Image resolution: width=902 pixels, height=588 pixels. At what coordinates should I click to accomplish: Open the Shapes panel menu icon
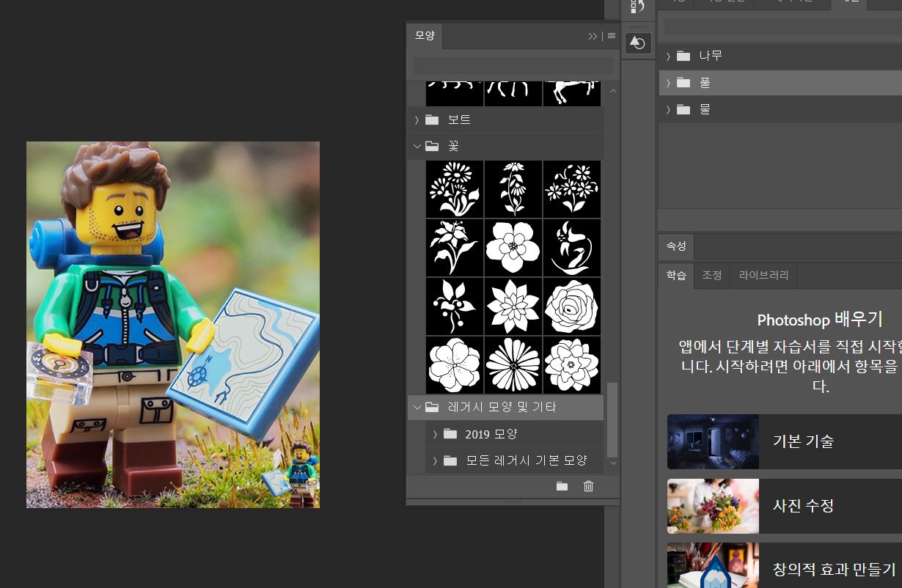[612, 36]
